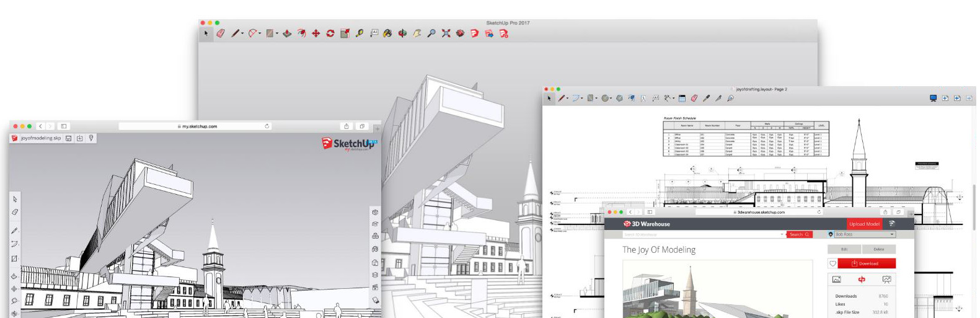Choose the Offset tool in SketchUp Pro
The height and width of the screenshot is (318, 980).
coord(302,33)
